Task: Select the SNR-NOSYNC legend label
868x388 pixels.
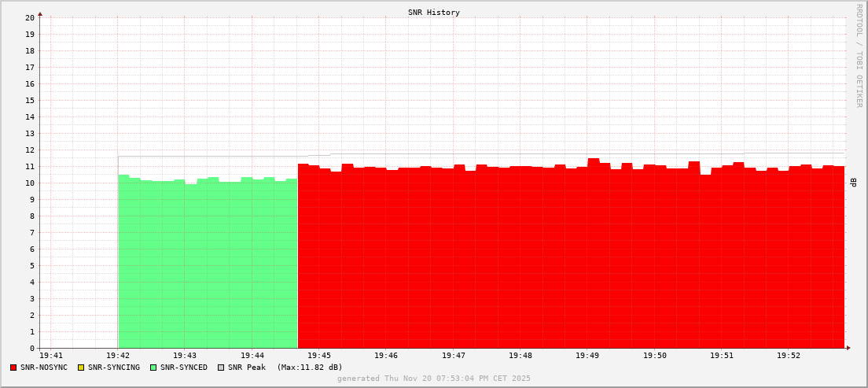Action: point(44,368)
